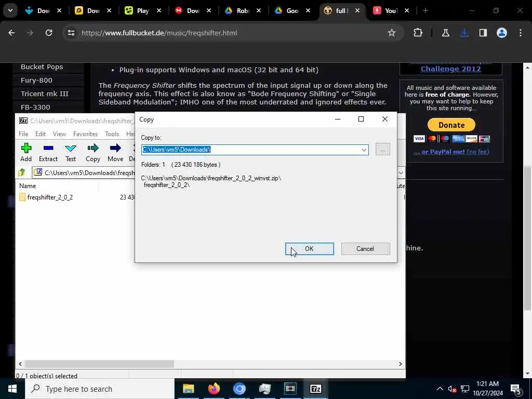
Task: Click the 7-Zip Add toolbar icon
Action: pos(26,152)
